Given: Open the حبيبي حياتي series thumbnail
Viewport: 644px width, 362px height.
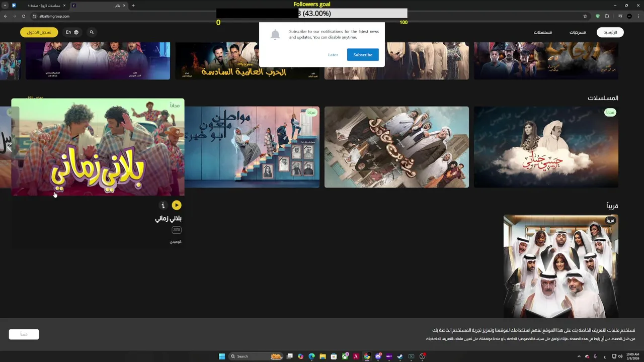Looking at the screenshot, I should [546, 147].
